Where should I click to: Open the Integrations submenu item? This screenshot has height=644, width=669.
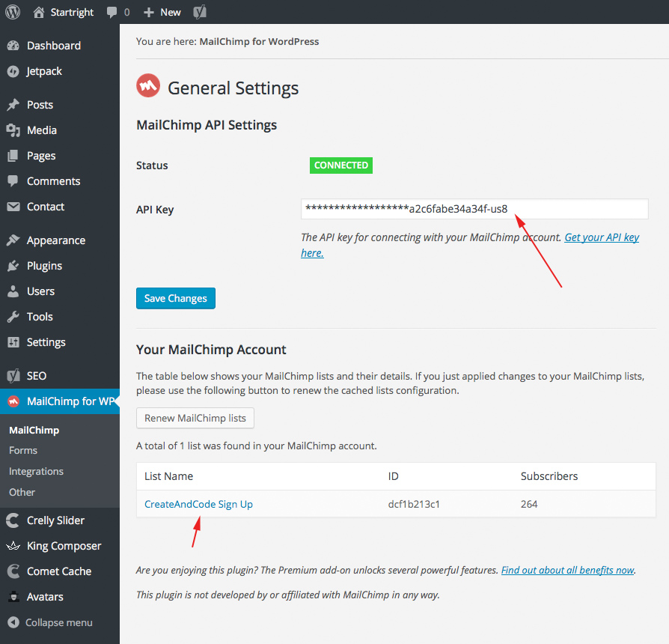pos(36,472)
